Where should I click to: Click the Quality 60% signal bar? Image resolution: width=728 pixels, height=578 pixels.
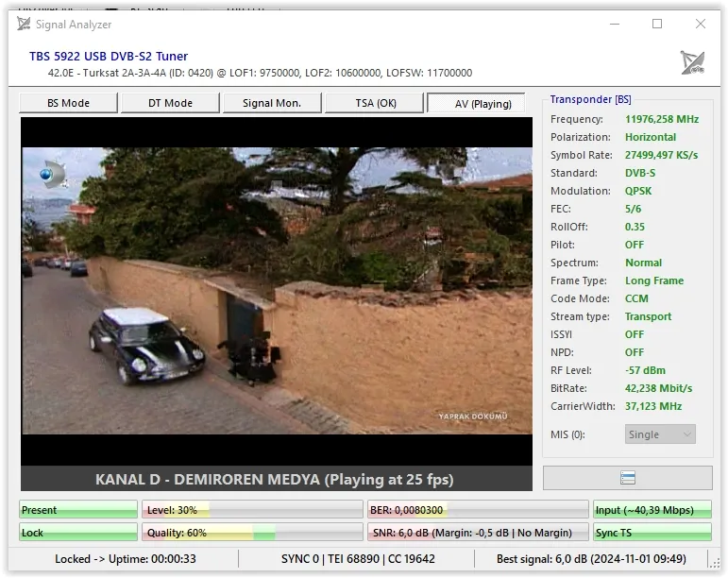click(252, 533)
